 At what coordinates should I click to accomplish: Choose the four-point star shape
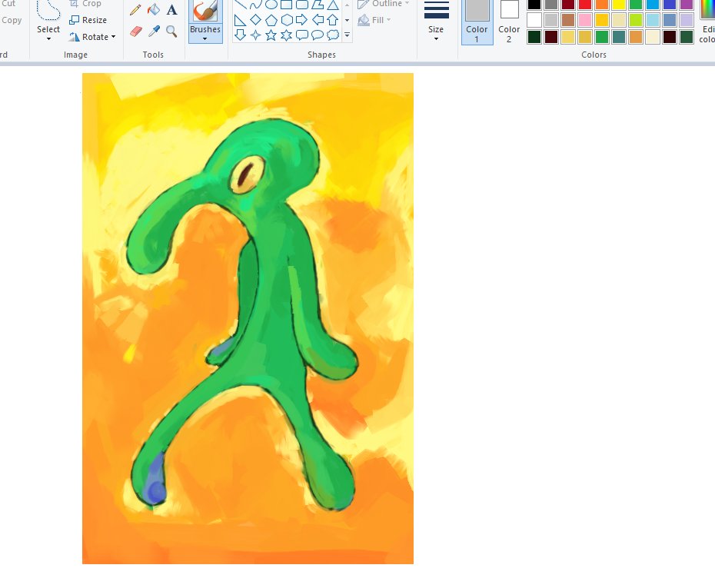256,35
